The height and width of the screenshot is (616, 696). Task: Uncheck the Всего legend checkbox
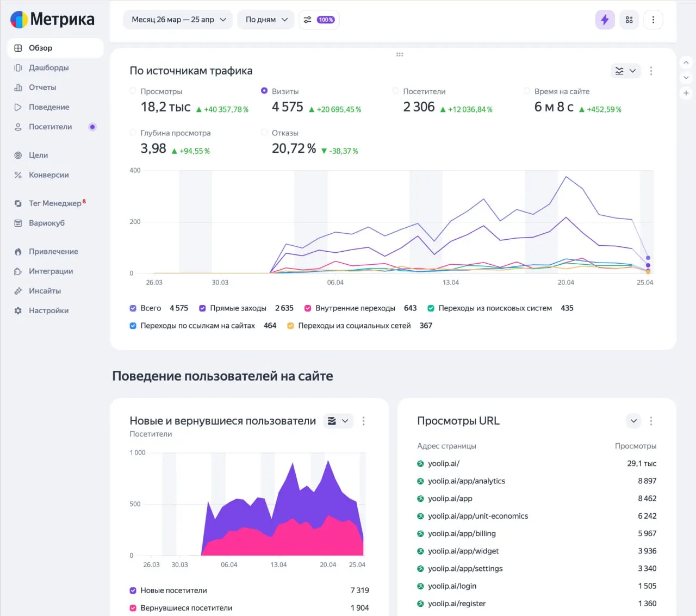[x=133, y=308]
